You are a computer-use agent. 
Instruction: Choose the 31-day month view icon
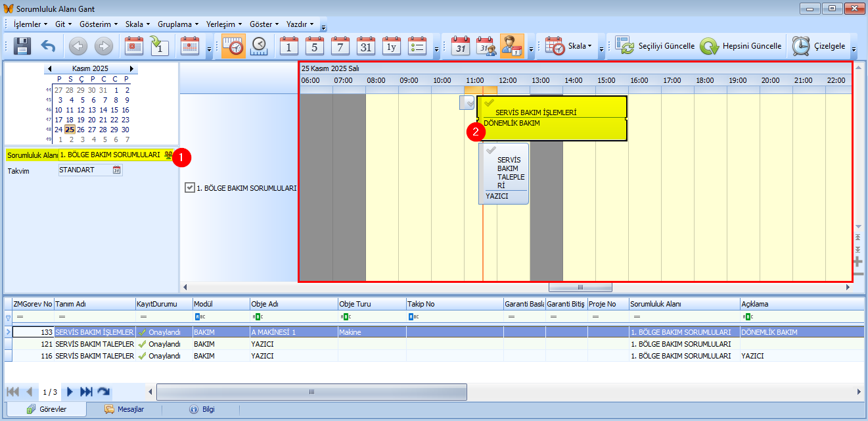click(x=366, y=46)
